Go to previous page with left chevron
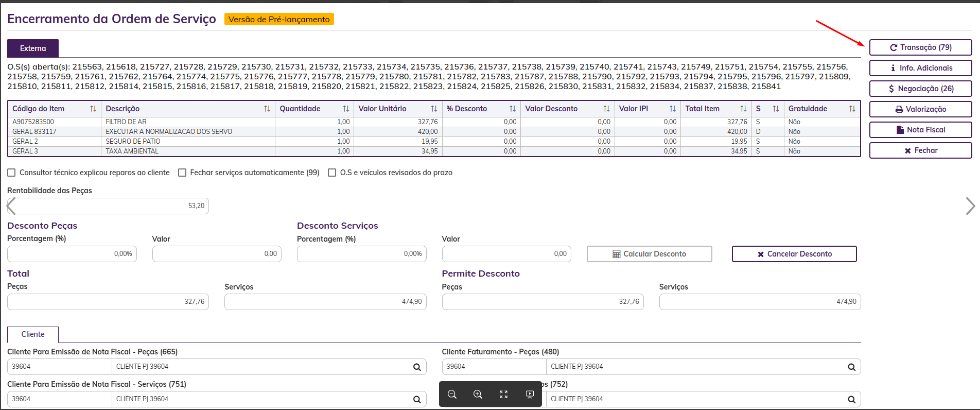This screenshot has height=410, width=980. 11,206
